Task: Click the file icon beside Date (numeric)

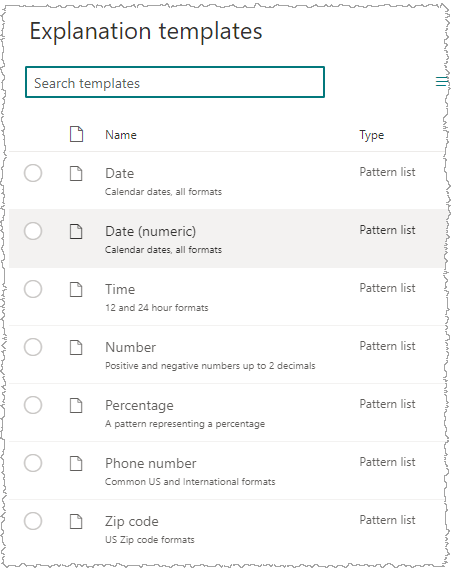Action: [76, 231]
